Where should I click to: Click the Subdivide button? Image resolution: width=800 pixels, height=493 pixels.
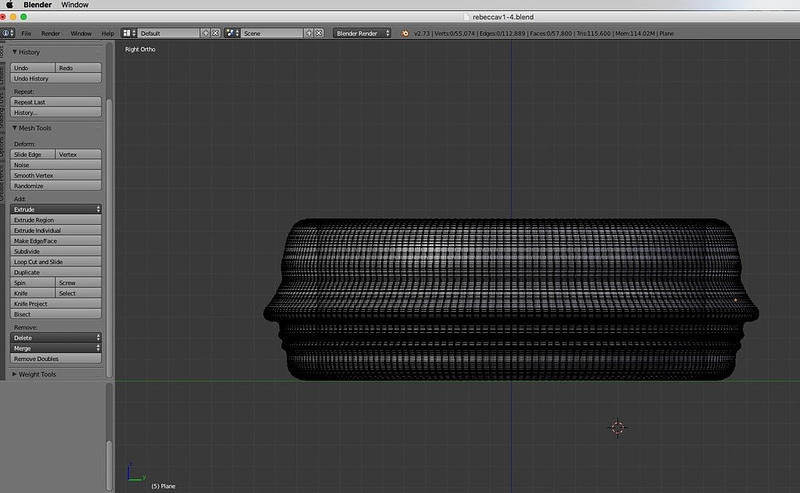coord(56,251)
